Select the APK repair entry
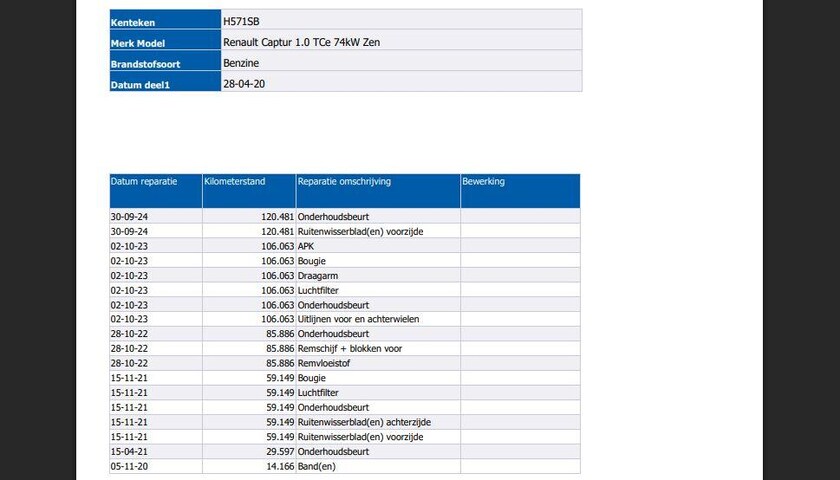The width and height of the screenshot is (840, 480). click(307, 245)
